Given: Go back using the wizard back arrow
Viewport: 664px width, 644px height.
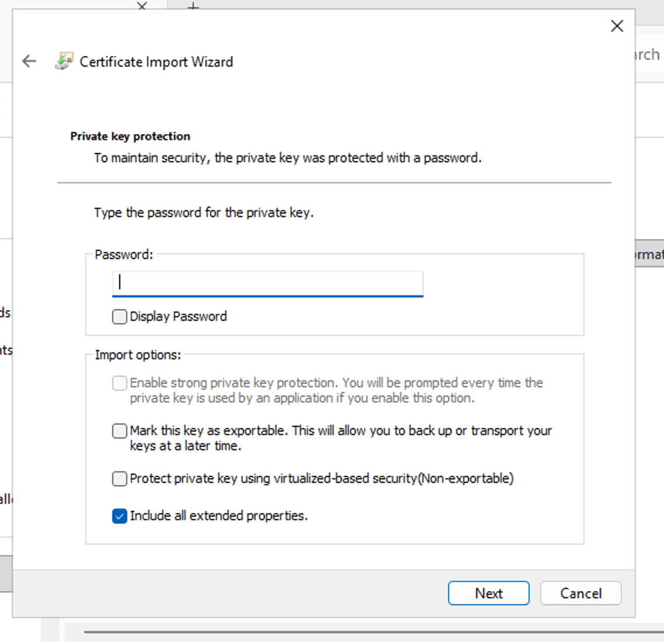Looking at the screenshot, I should pyautogui.click(x=29, y=61).
